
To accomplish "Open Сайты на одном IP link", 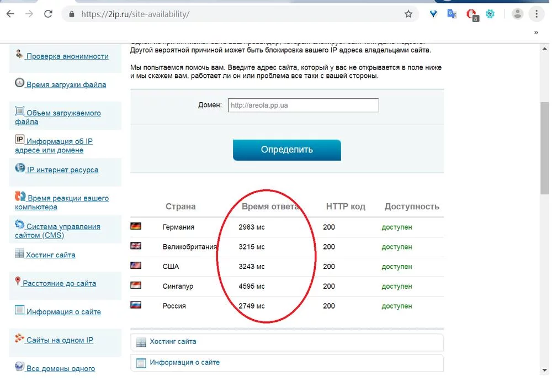I will click(60, 340).
